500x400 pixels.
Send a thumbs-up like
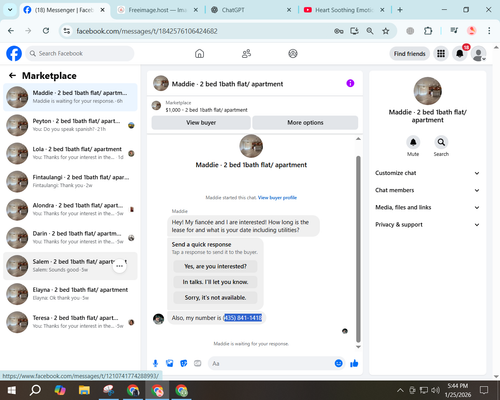pyautogui.click(x=354, y=363)
